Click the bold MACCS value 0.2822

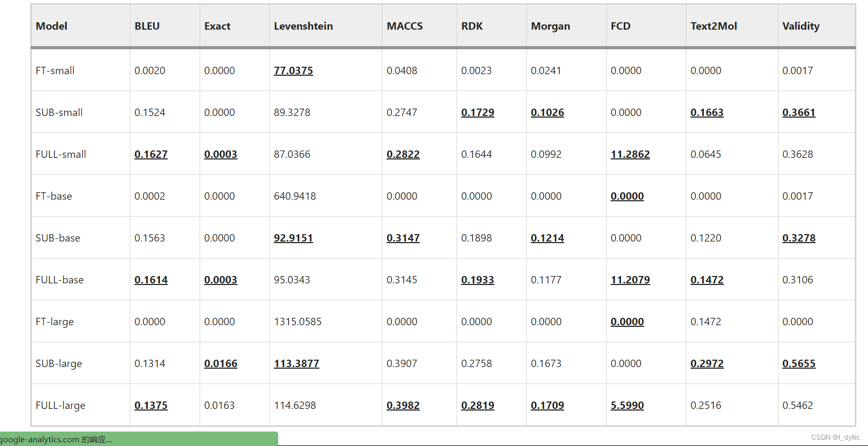pos(403,154)
